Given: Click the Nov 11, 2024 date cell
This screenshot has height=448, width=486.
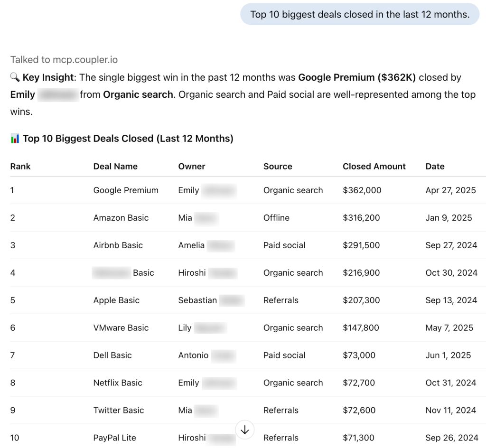Looking at the screenshot, I should pyautogui.click(x=451, y=410).
